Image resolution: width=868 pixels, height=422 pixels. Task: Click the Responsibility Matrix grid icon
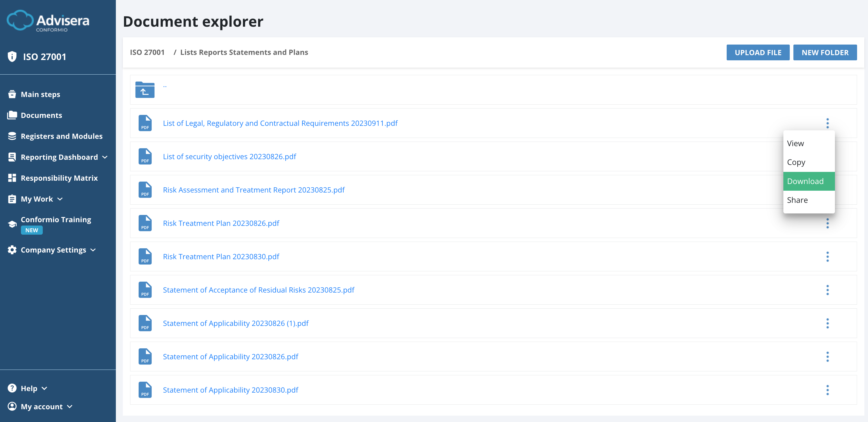pyautogui.click(x=12, y=178)
